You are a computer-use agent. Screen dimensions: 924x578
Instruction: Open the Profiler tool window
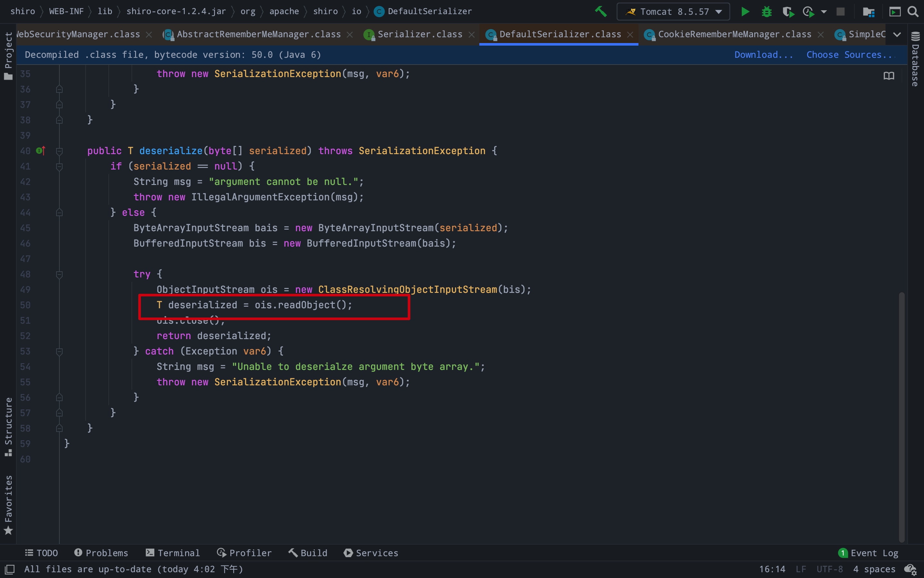coord(244,553)
